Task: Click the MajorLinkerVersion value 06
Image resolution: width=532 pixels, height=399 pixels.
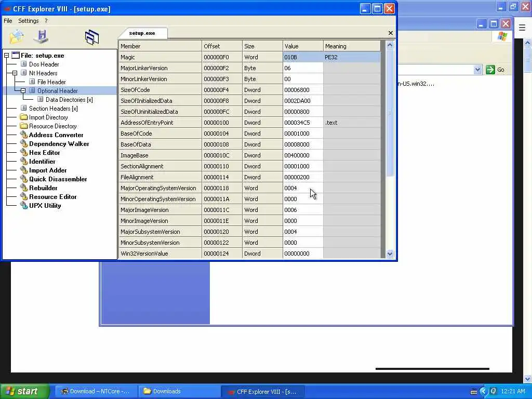Action: [303, 68]
